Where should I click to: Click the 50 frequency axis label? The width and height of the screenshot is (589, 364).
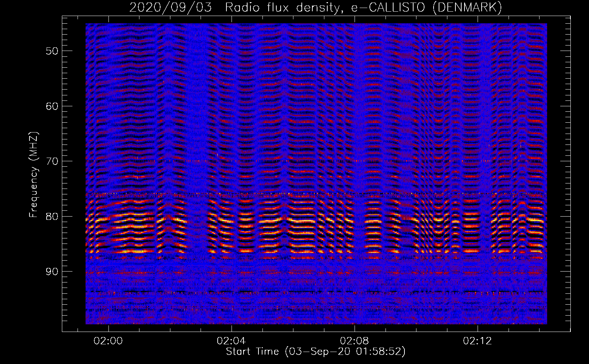(52, 51)
